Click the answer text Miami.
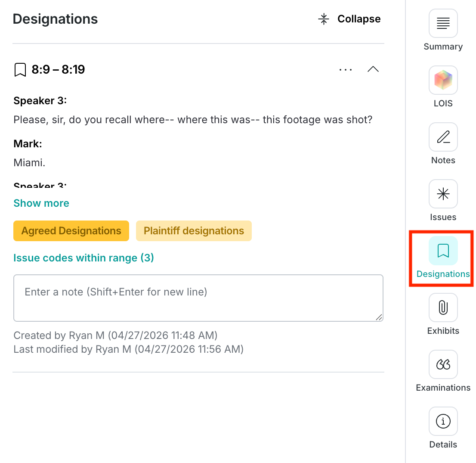 click(29, 163)
